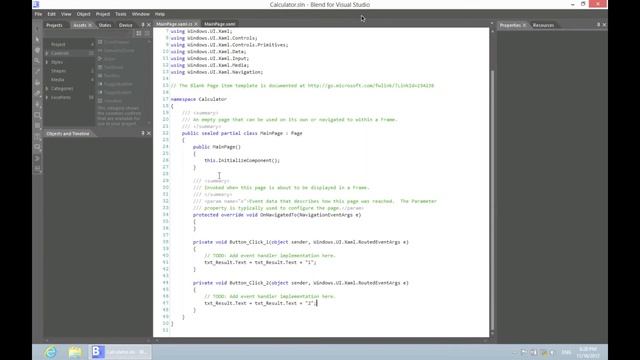Image resolution: width=640 pixels, height=360 pixels.
Task: Close the Assets tab
Action: click(90, 25)
